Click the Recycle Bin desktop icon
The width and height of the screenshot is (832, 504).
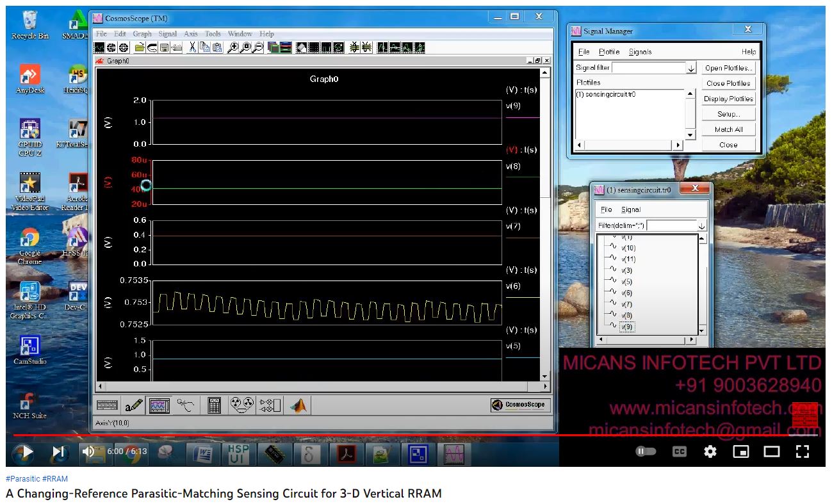(29, 26)
